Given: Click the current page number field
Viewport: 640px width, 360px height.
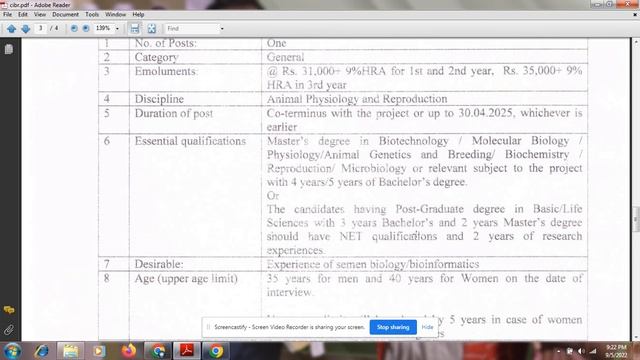Looking at the screenshot, I should pos(40,28).
